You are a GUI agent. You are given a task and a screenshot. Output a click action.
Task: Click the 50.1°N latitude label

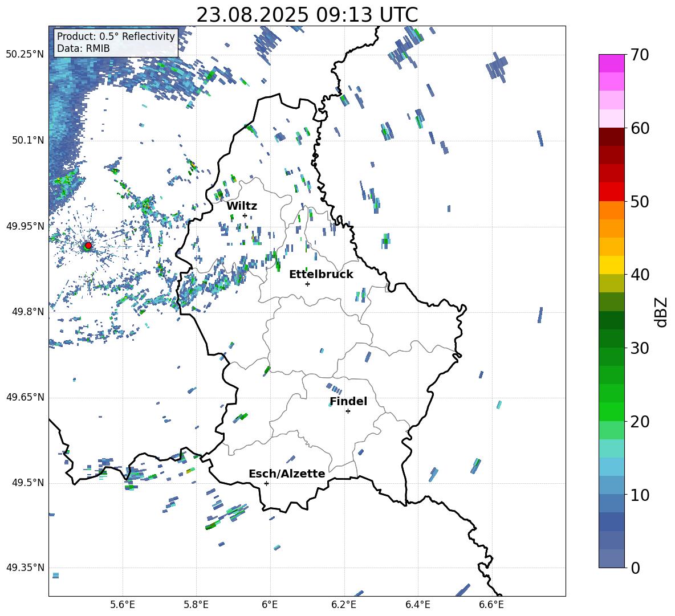pos(28,140)
